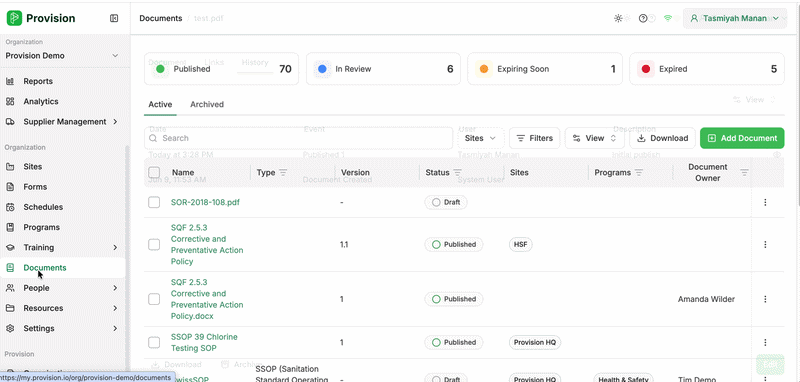Image resolution: width=800 pixels, height=382 pixels.
Task: Click the People icon in sidebar
Action: click(10, 288)
